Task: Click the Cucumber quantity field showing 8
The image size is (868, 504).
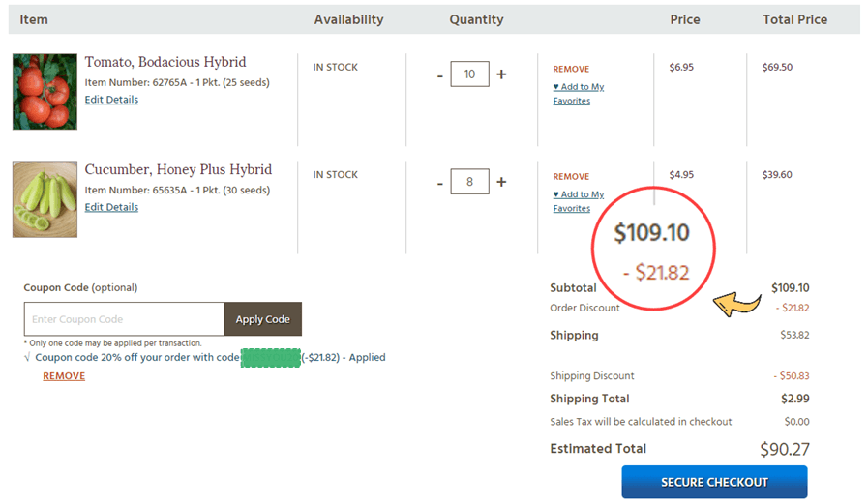Action: 470,182
